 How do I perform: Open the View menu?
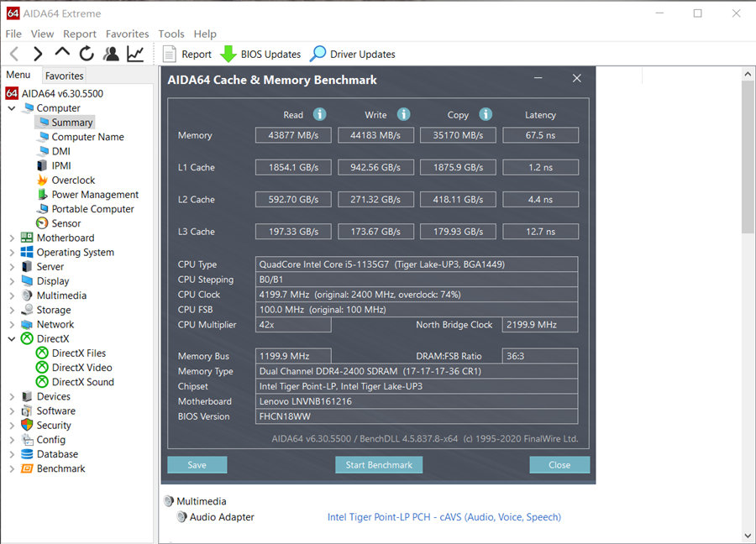pyautogui.click(x=43, y=34)
